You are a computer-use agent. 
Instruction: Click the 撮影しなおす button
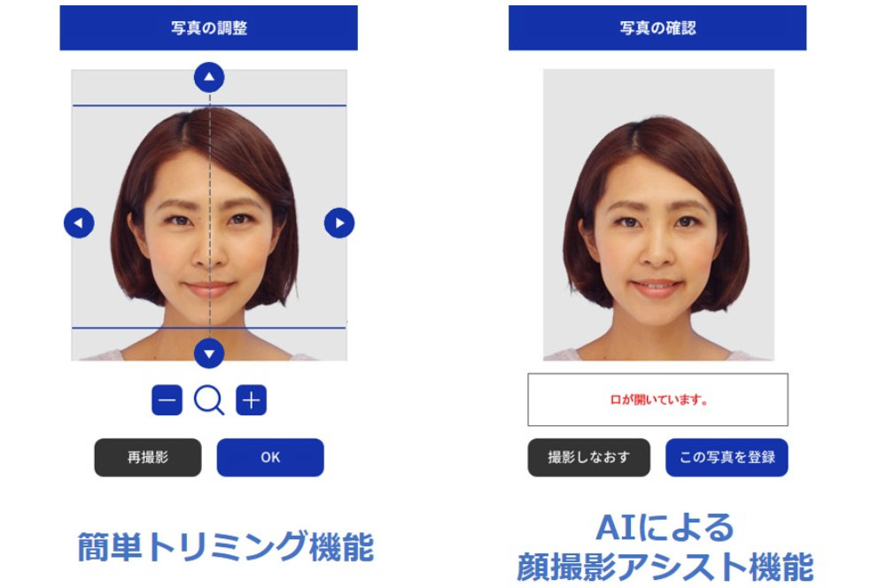(x=589, y=458)
